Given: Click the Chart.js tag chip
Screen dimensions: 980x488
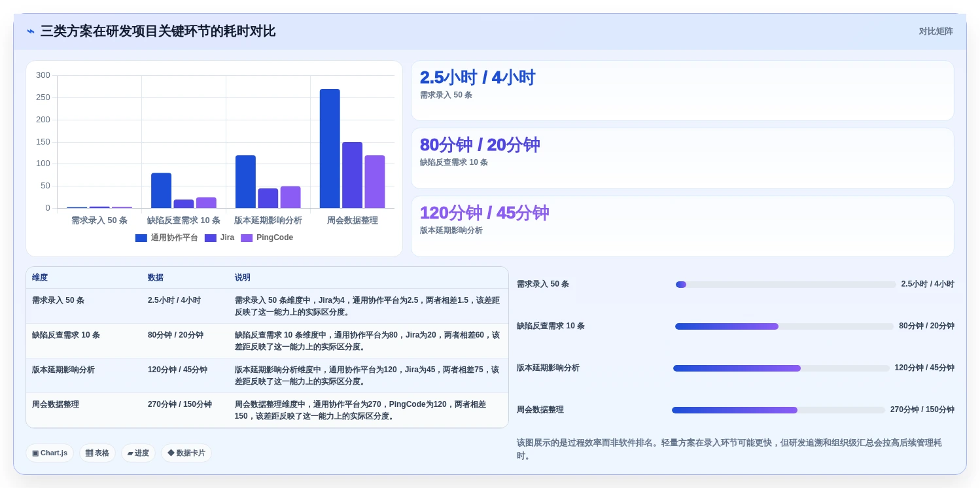Looking at the screenshot, I should [50, 453].
